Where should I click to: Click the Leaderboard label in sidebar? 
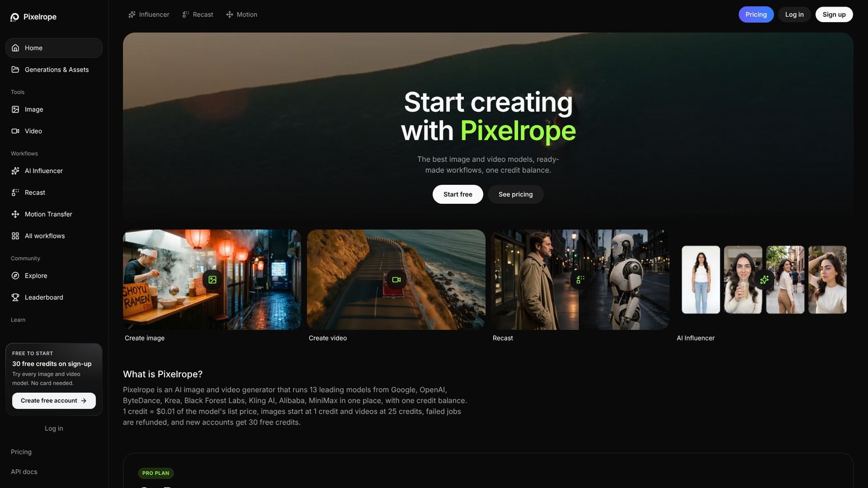tap(44, 297)
